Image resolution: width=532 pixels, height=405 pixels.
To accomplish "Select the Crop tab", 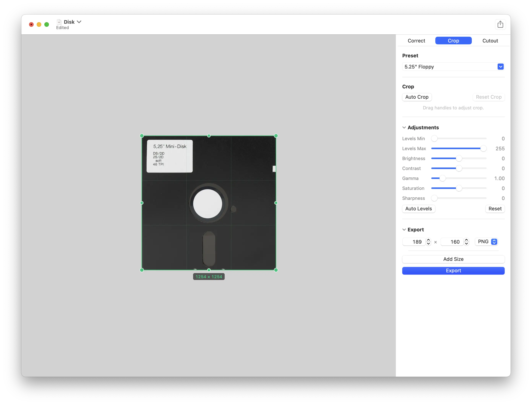I will click(x=453, y=41).
